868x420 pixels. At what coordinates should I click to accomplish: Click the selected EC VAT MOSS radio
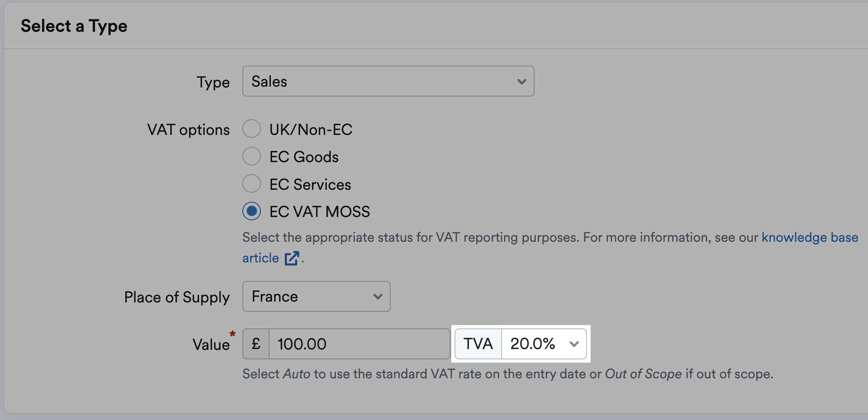click(x=251, y=211)
